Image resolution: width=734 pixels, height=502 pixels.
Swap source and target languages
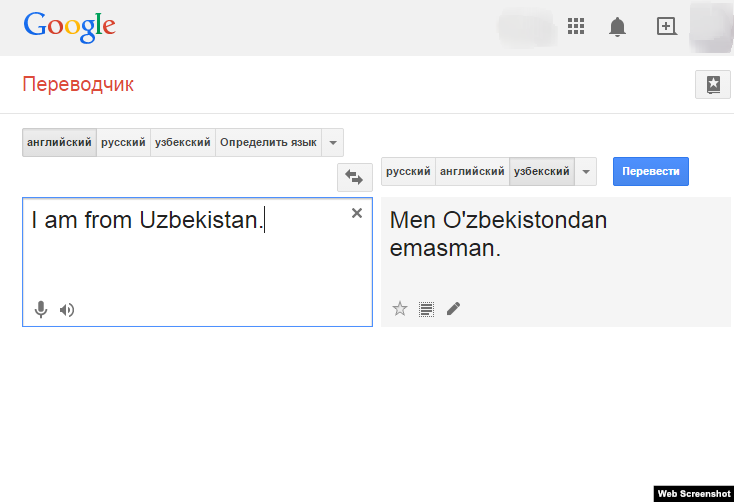pos(354,176)
